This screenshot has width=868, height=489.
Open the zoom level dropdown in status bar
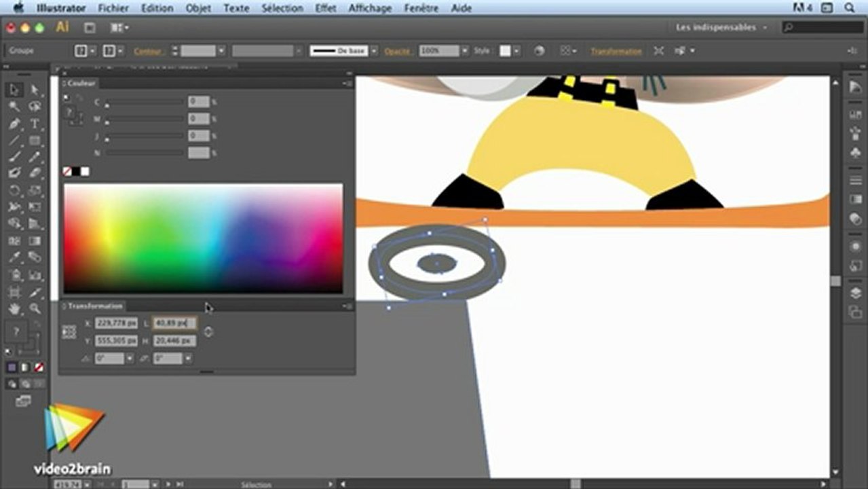[x=86, y=484]
